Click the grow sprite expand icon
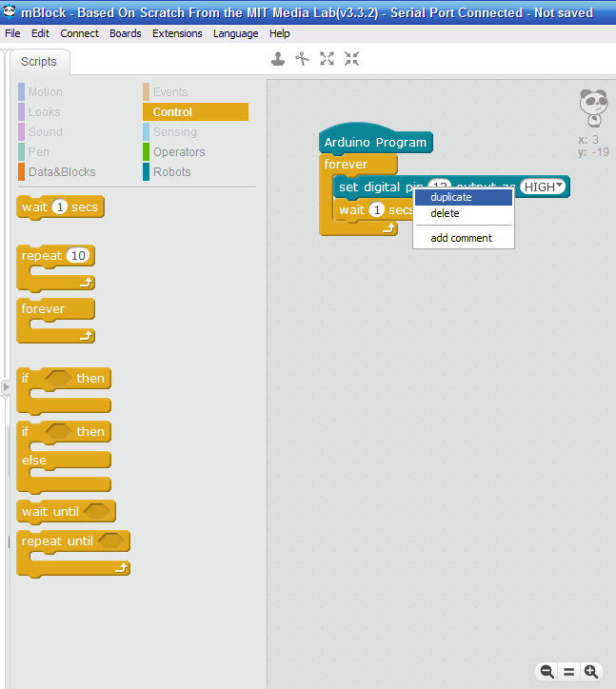Image resolution: width=616 pixels, height=689 pixels. coord(327,58)
